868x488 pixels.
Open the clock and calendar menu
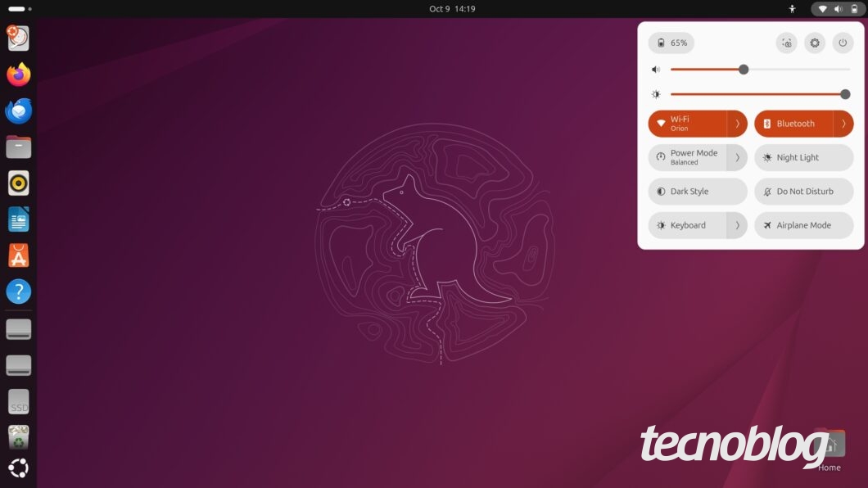click(452, 9)
